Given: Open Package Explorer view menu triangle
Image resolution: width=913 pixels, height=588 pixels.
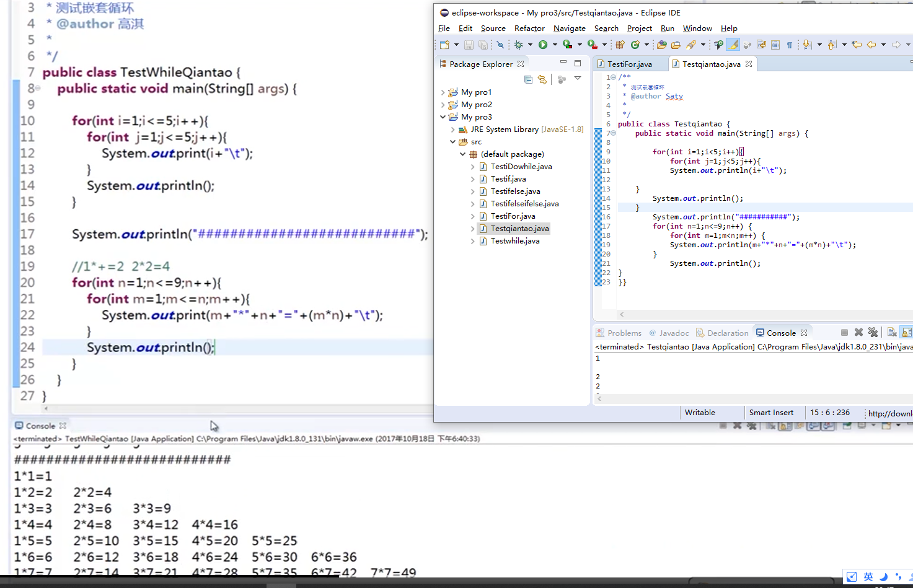Looking at the screenshot, I should 578,79.
